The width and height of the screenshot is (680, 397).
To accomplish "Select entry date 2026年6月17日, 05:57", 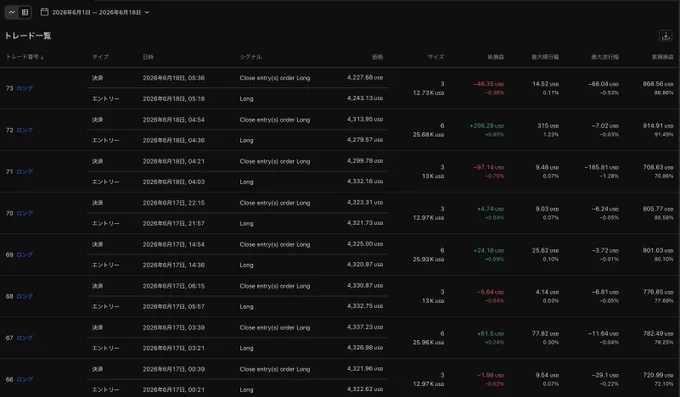I will [x=173, y=306].
